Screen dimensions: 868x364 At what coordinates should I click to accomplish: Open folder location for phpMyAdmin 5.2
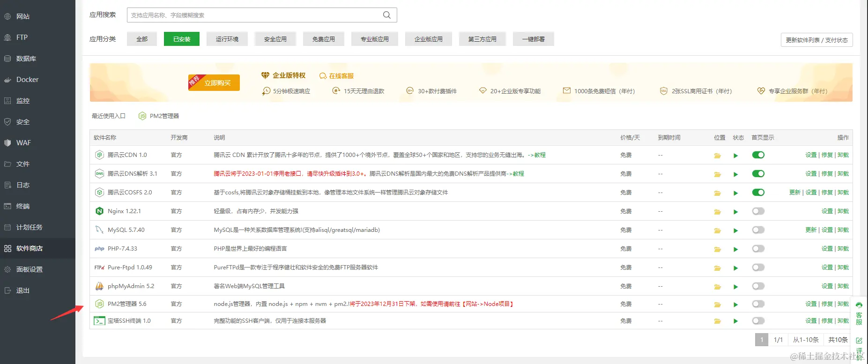[x=717, y=287]
